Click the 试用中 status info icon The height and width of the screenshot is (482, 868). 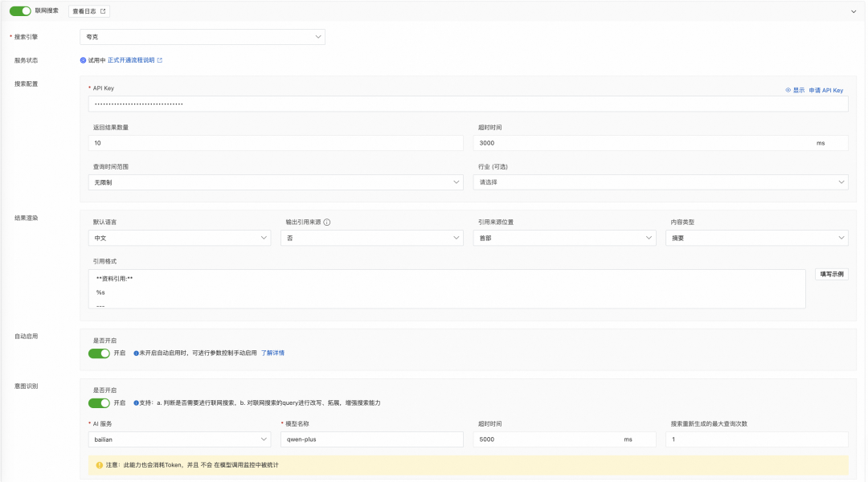83,60
